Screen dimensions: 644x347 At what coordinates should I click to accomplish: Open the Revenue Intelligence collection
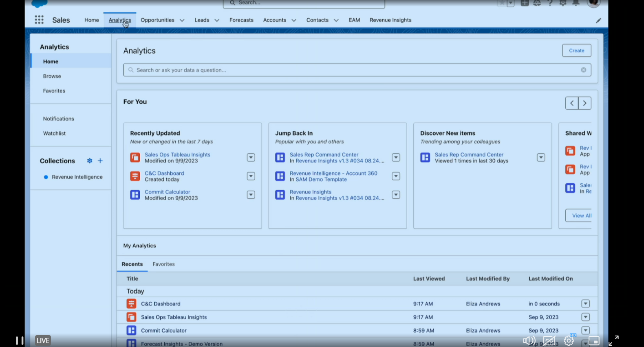(77, 177)
